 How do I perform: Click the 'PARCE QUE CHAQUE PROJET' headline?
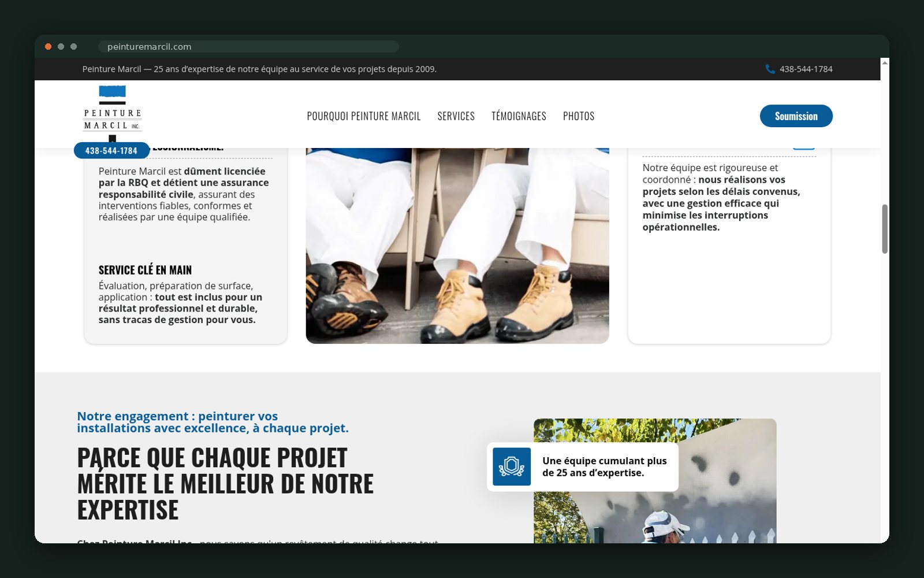[225, 483]
